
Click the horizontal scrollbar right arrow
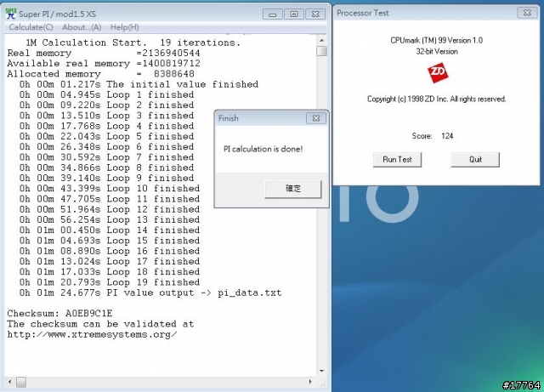309,382
